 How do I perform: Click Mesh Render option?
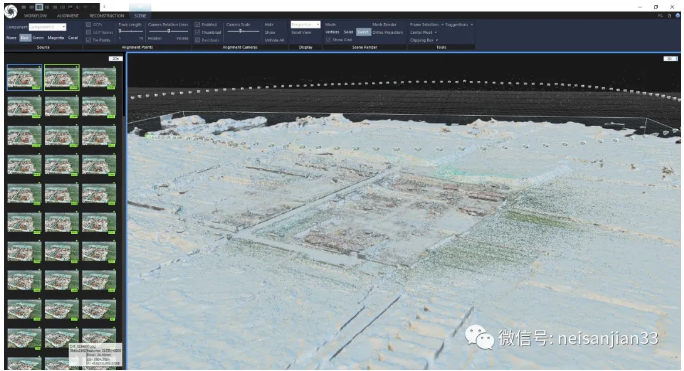click(x=384, y=25)
